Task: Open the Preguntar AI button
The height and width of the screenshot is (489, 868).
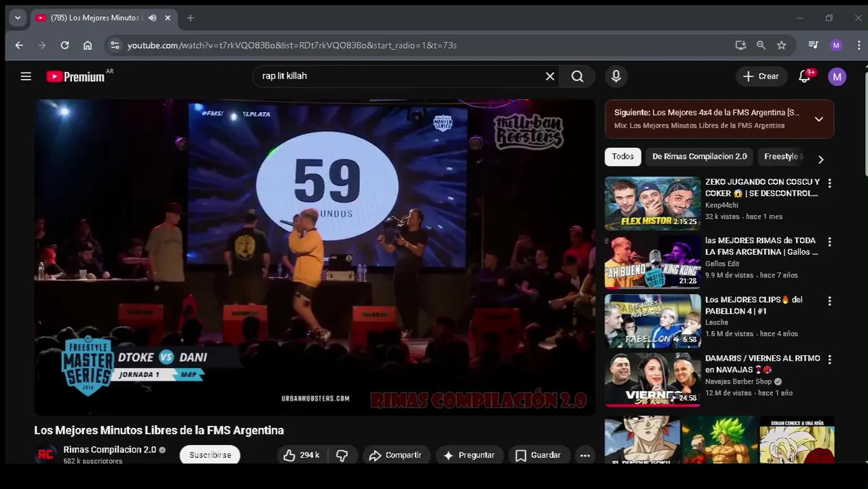Action: coord(469,455)
